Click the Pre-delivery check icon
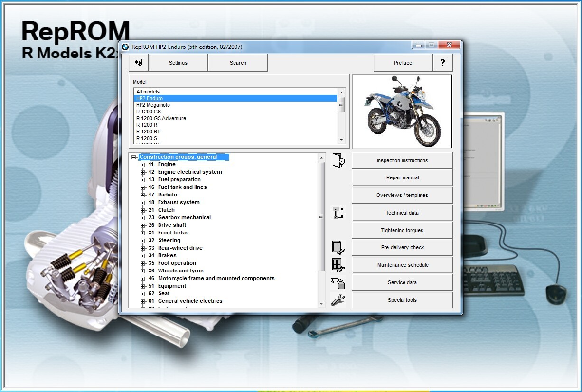 coord(338,247)
